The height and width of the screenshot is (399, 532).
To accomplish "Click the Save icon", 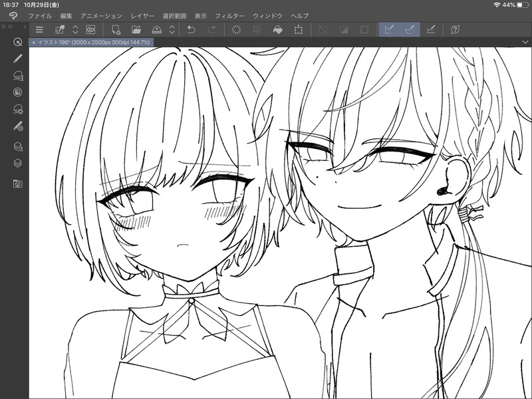I will [x=156, y=30].
